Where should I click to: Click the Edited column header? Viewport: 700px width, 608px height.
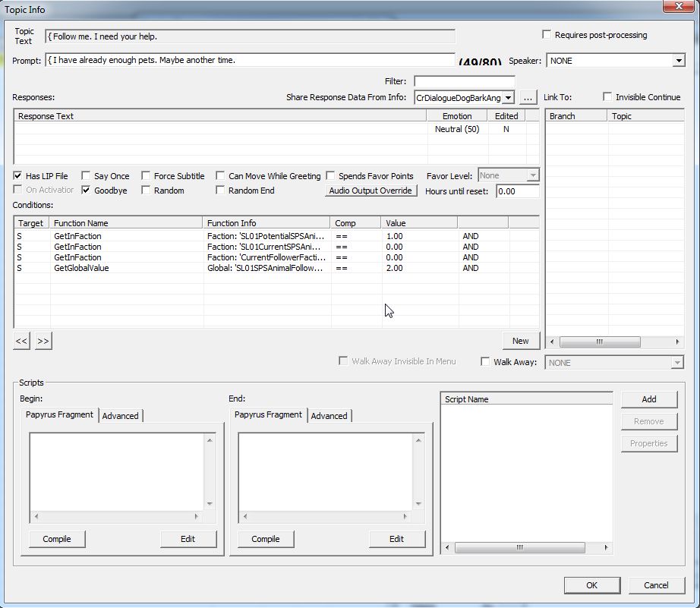(x=506, y=116)
